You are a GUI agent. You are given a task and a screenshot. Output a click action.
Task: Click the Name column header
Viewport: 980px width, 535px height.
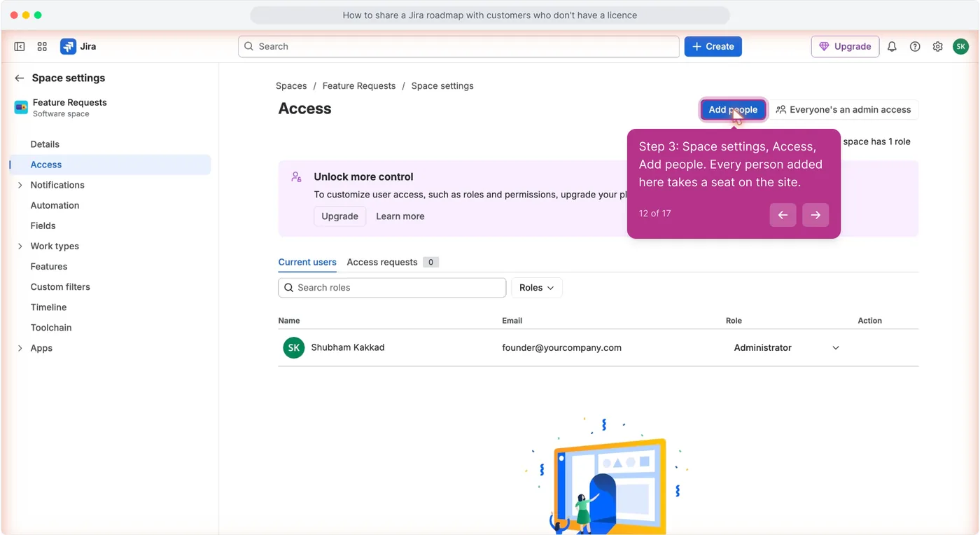click(289, 321)
